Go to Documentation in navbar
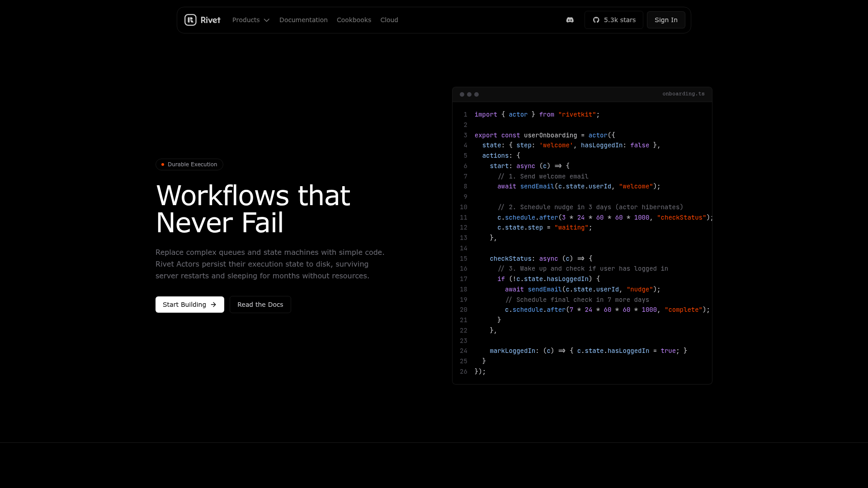868x488 pixels. coord(303,20)
